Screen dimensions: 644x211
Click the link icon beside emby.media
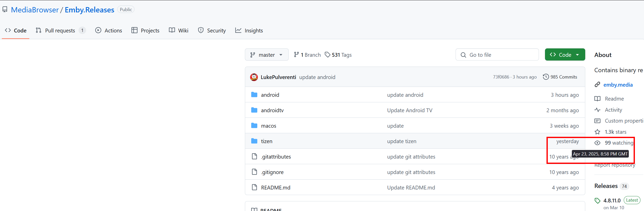pyautogui.click(x=597, y=85)
